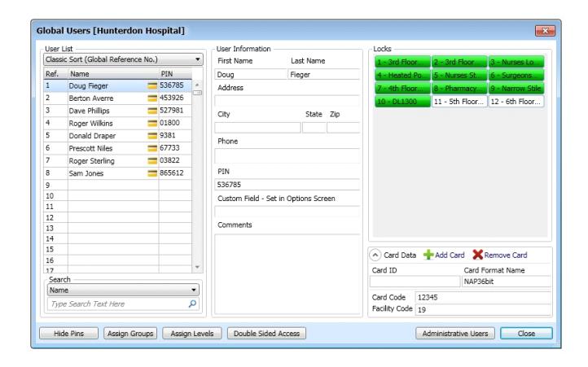Toggle lock 7 - 4th Floor
588x367 pixels.
[402, 89]
